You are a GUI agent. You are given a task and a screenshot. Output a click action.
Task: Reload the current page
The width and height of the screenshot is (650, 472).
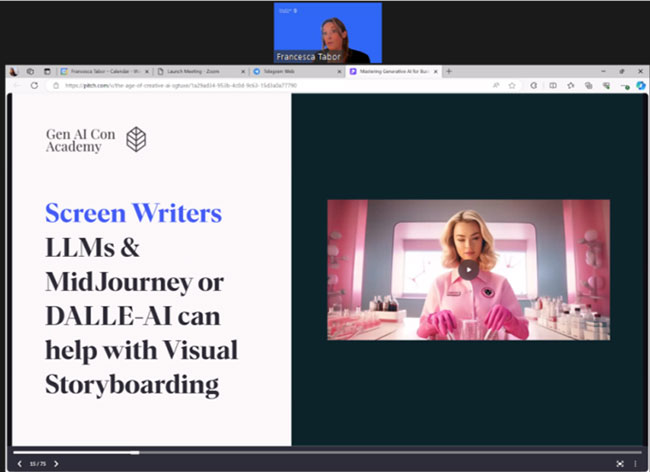point(34,85)
